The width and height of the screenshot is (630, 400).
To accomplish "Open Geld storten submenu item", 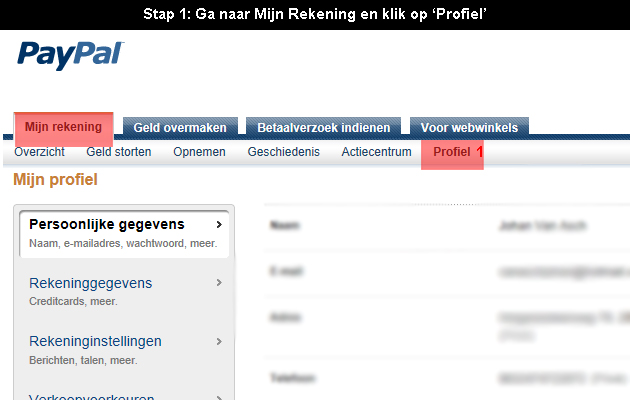I will coord(119,152).
